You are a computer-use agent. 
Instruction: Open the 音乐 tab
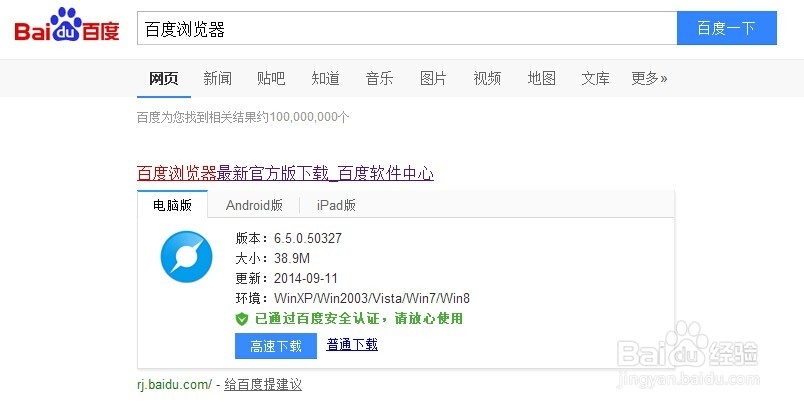379,78
